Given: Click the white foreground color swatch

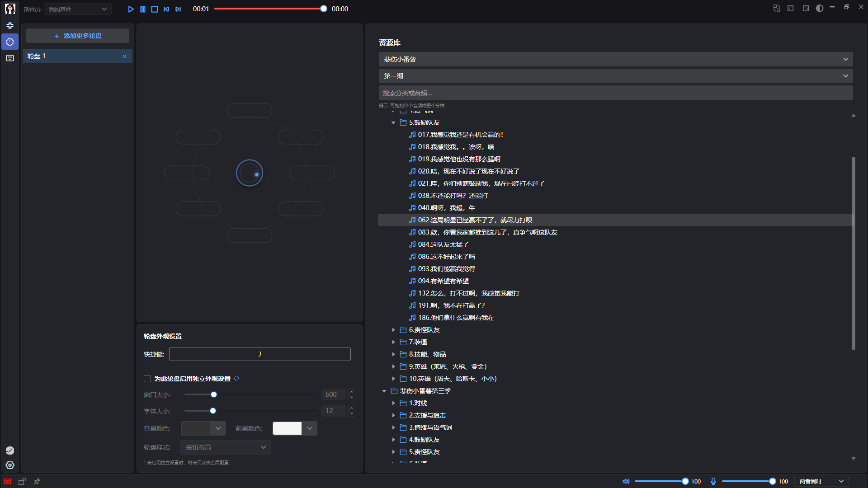Looking at the screenshot, I should (287, 428).
